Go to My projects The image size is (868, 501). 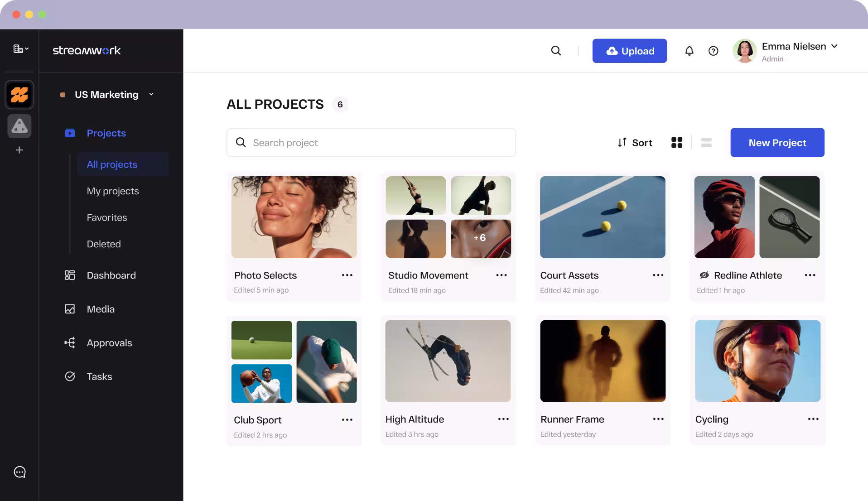[113, 191]
